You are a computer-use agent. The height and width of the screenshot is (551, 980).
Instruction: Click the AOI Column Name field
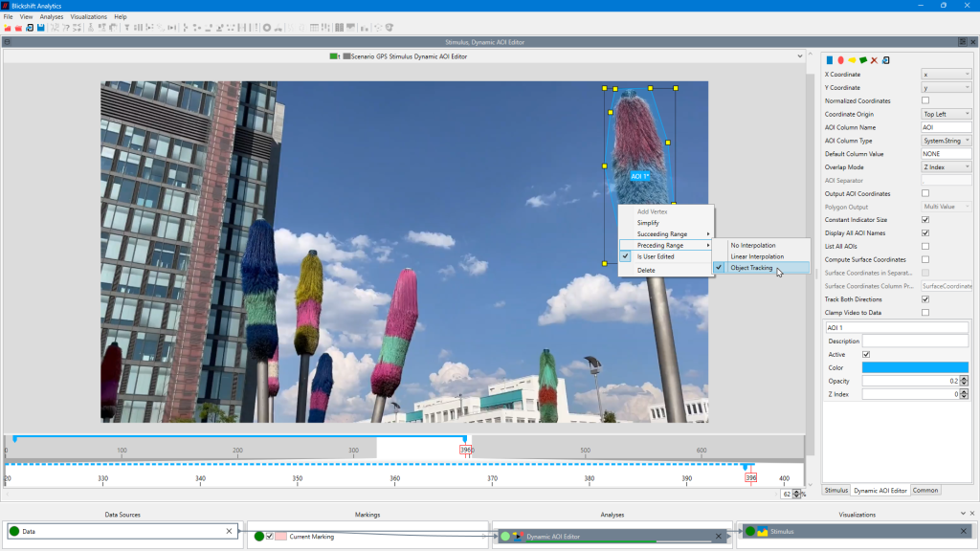point(947,127)
